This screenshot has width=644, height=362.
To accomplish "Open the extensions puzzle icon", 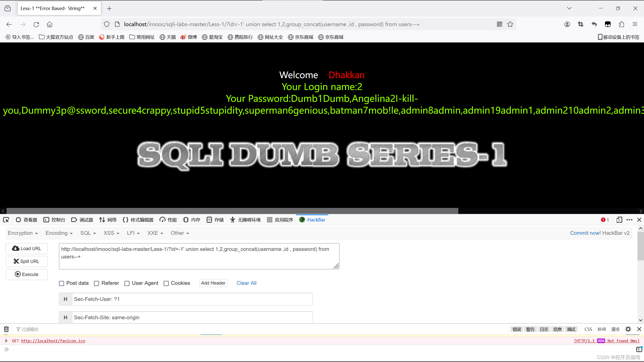I will [621, 24].
